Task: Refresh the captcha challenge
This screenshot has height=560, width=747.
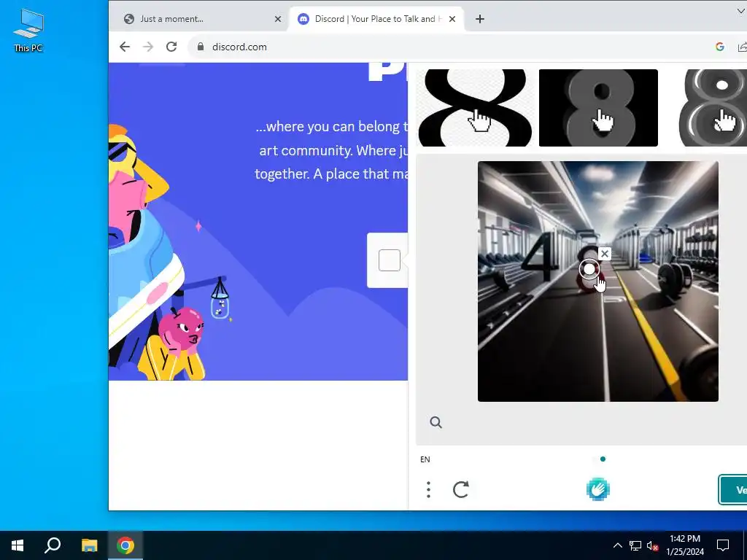Action: 461,489
